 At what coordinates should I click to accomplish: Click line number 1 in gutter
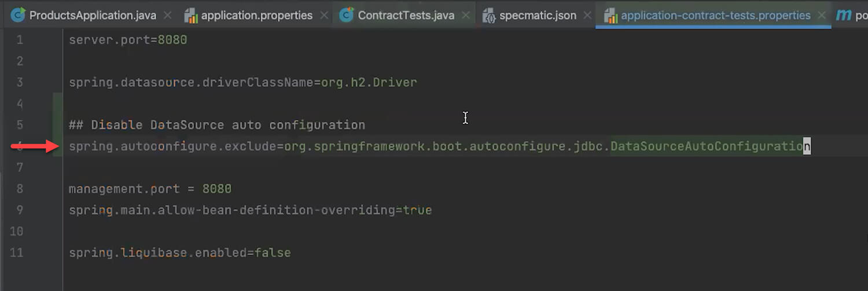20,40
